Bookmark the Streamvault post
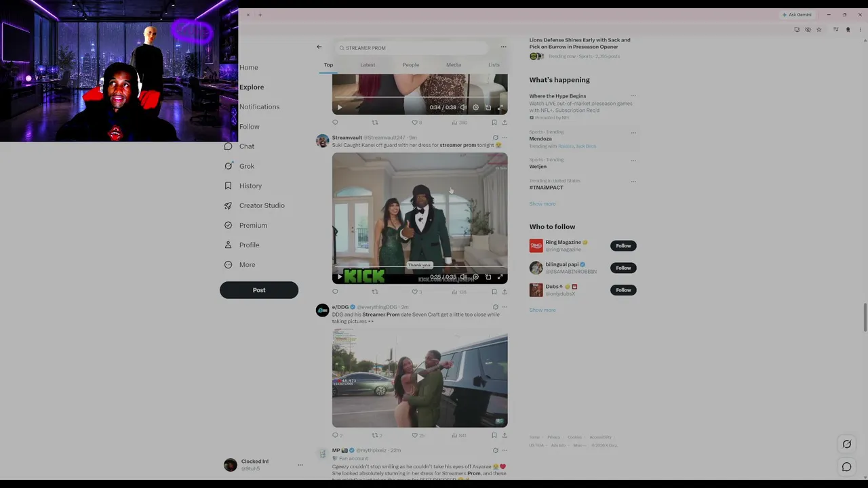This screenshot has height=488, width=868. coord(494,292)
